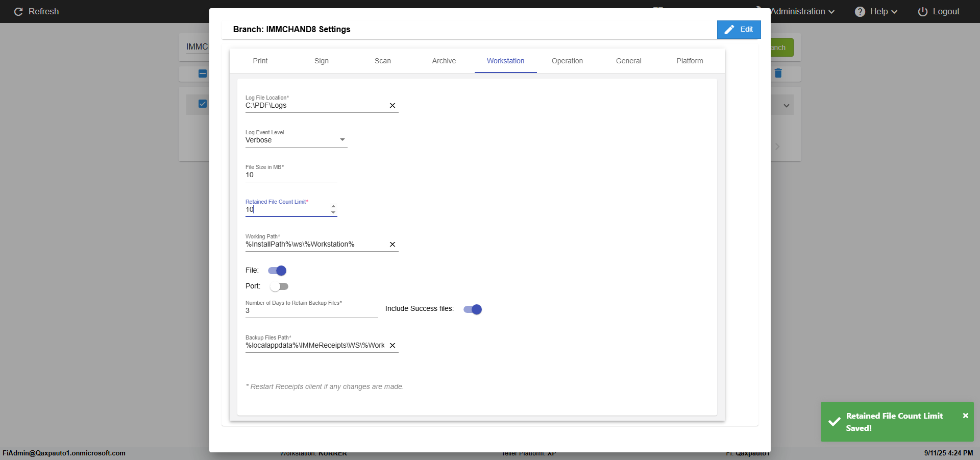Click the pencil Edit button
Screen dimensions: 980x460
click(739, 30)
